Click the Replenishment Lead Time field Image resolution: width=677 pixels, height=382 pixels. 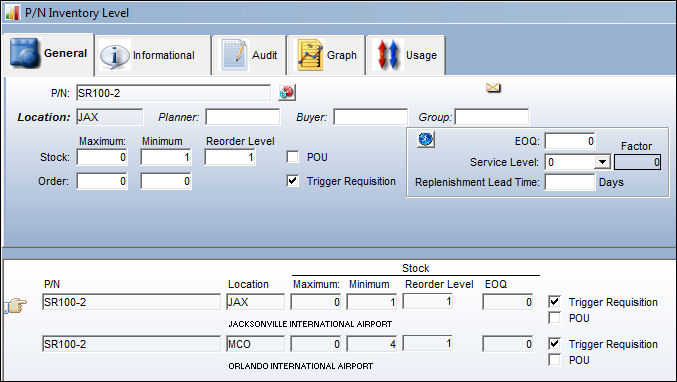570,182
